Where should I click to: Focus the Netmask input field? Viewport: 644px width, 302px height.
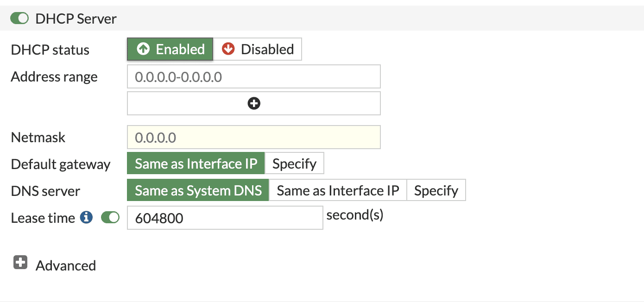coord(253,138)
